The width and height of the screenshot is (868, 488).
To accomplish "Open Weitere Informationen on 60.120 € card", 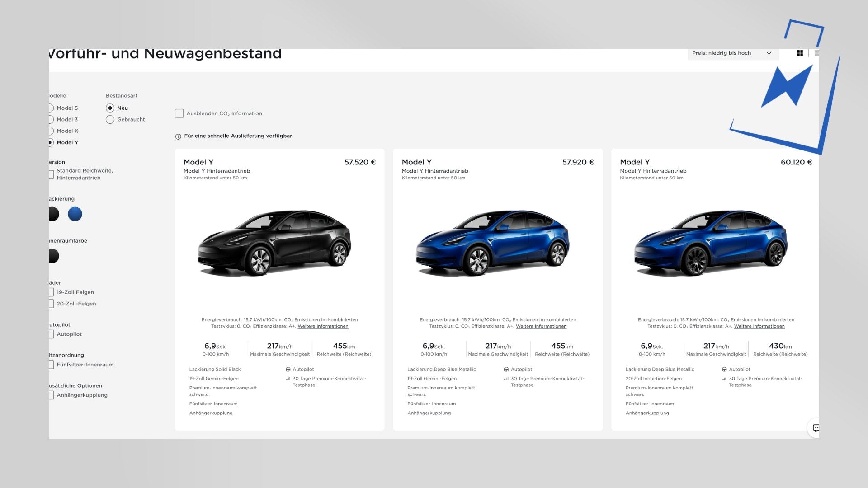I will pyautogui.click(x=759, y=326).
